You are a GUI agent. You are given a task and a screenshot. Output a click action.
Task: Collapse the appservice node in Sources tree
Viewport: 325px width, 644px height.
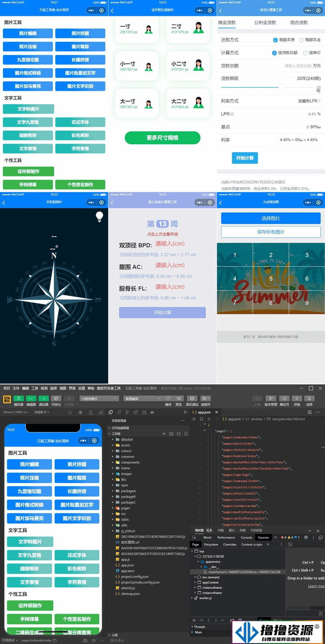point(198,562)
